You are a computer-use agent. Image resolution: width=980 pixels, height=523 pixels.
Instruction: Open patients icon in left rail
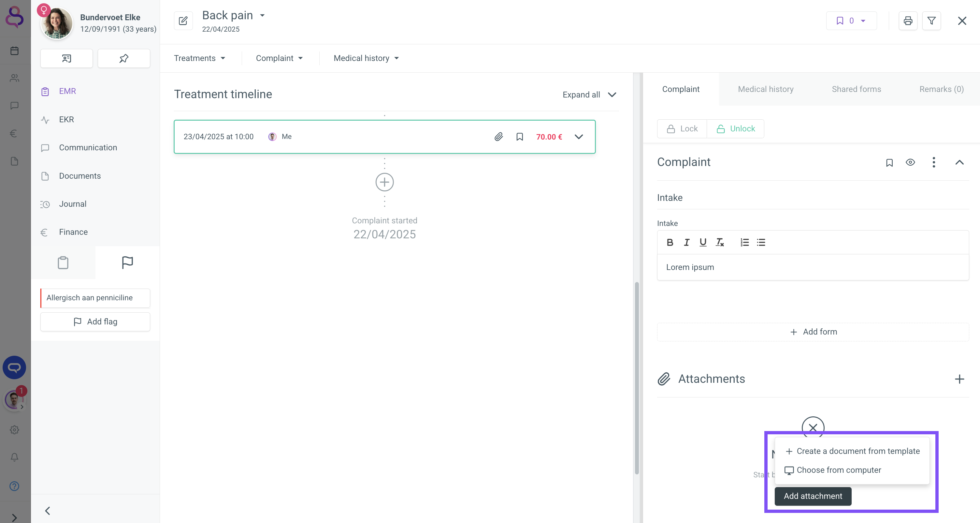(14, 78)
